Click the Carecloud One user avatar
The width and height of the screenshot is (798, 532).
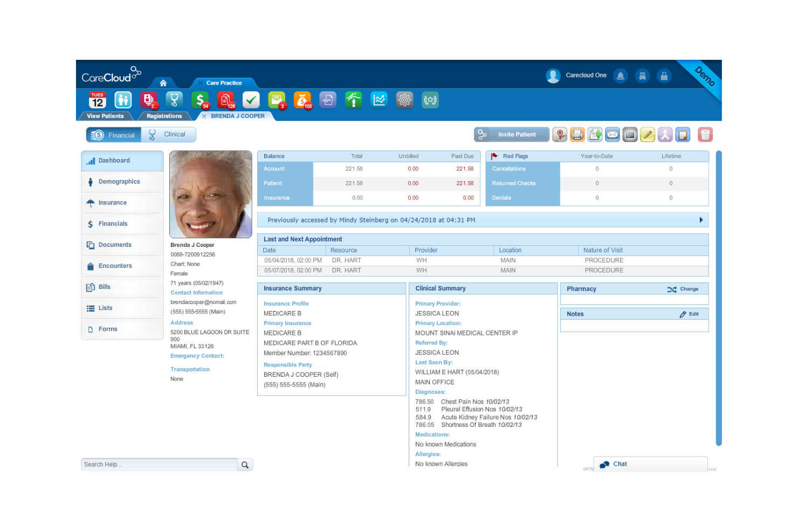553,76
